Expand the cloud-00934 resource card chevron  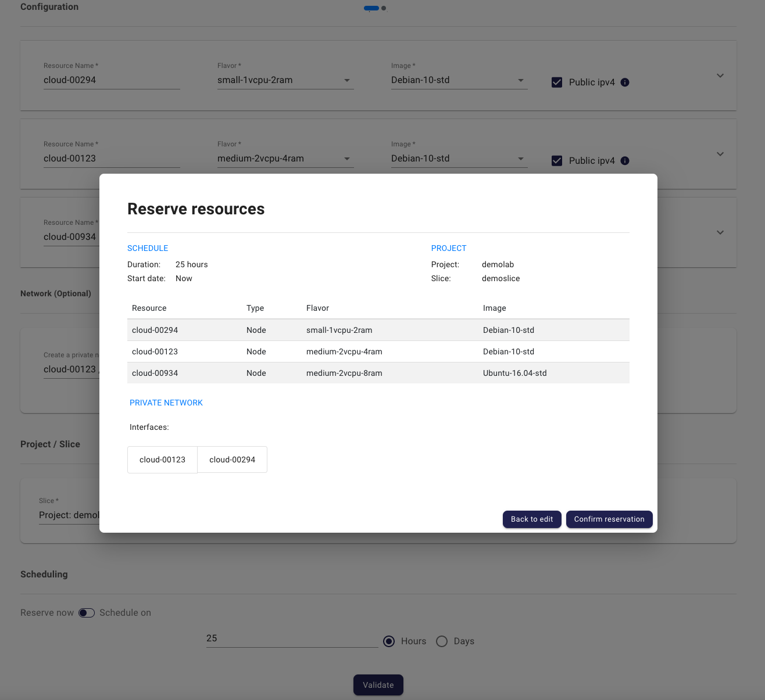(720, 232)
